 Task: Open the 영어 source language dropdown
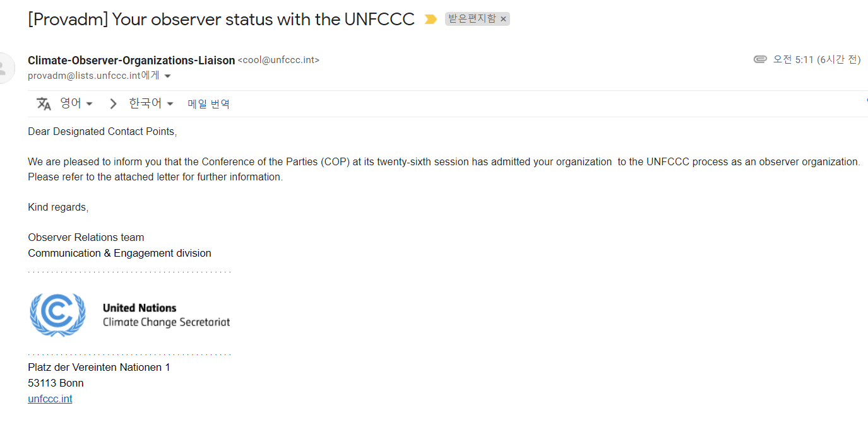[76, 103]
